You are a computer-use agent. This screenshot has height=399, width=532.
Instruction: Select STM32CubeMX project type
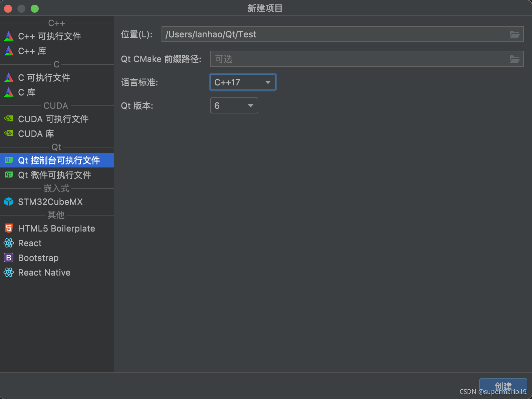(x=57, y=202)
